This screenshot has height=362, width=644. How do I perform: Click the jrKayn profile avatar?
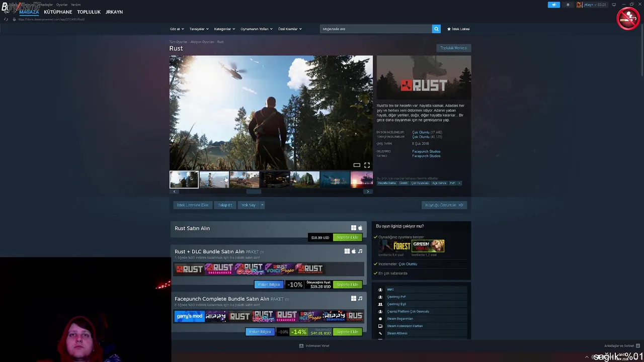point(579,5)
